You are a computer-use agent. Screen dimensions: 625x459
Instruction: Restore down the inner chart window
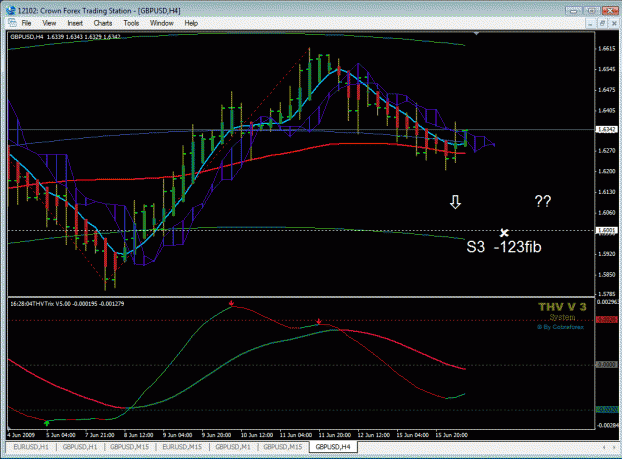tap(602, 24)
